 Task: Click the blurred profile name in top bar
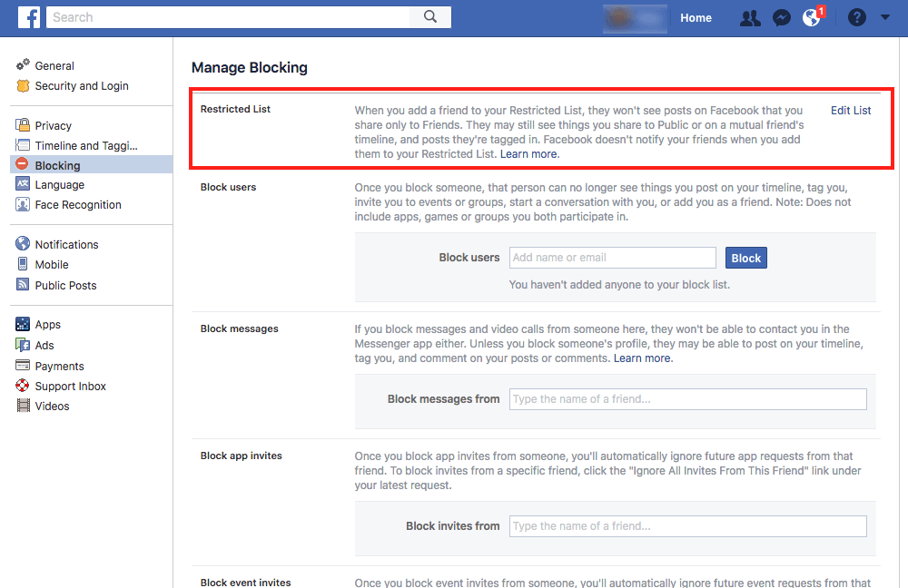coord(635,18)
